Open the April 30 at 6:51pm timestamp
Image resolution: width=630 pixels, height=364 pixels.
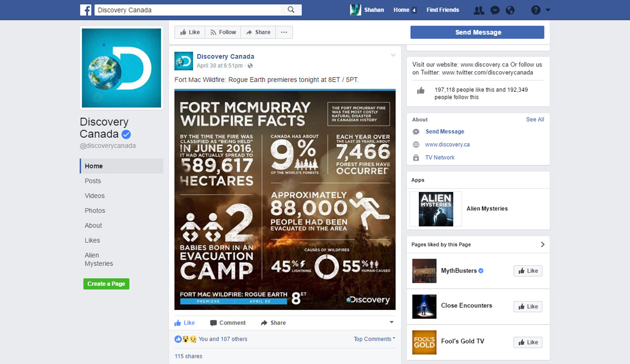coord(219,66)
